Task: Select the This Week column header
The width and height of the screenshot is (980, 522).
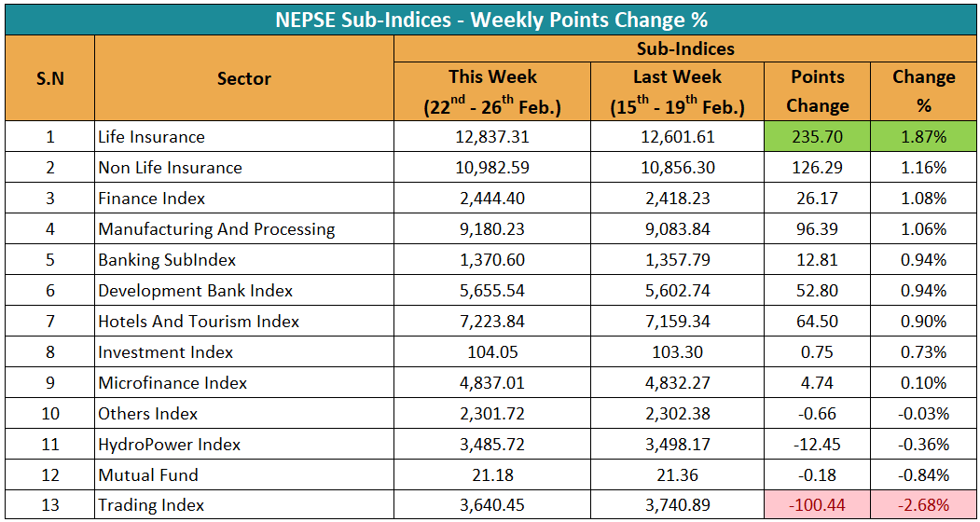Action: point(492,91)
